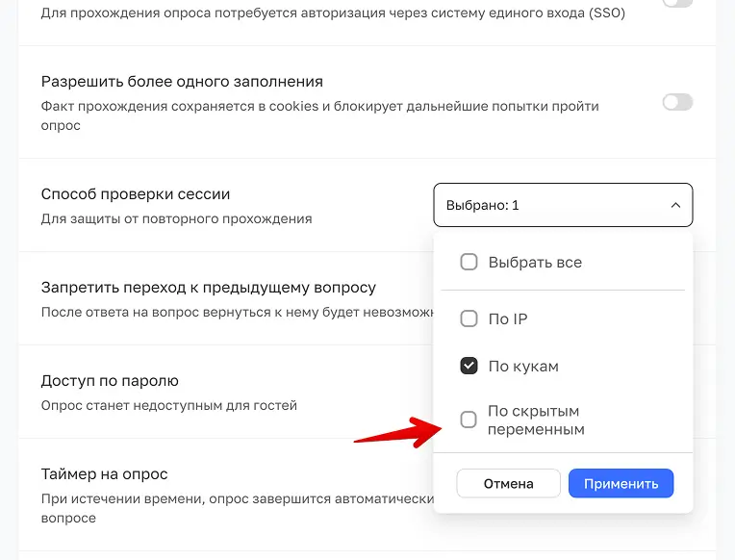
Task: Click the 'Разрешить более одного заполнения' heading text
Action: (182, 82)
